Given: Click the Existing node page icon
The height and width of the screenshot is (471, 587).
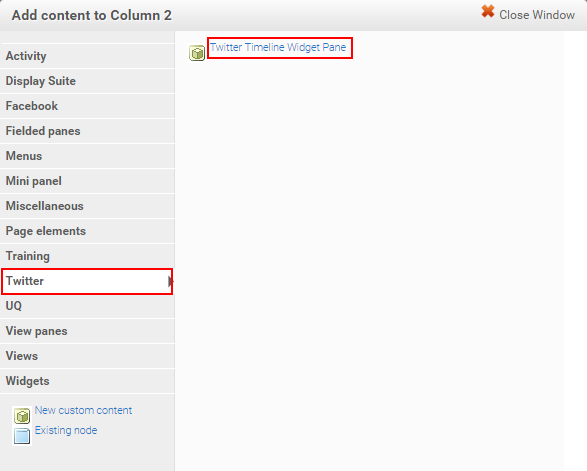Looking at the screenshot, I should 22,436.
